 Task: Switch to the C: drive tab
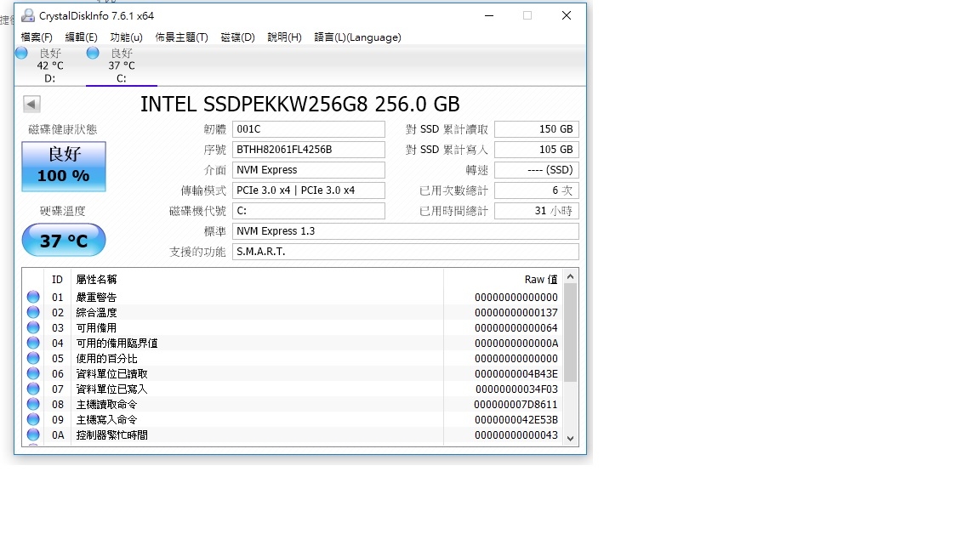[122, 65]
